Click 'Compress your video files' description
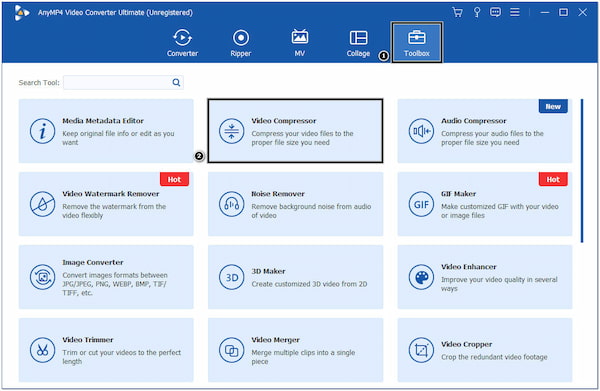Viewport: 600px width, 391px height. click(x=302, y=138)
